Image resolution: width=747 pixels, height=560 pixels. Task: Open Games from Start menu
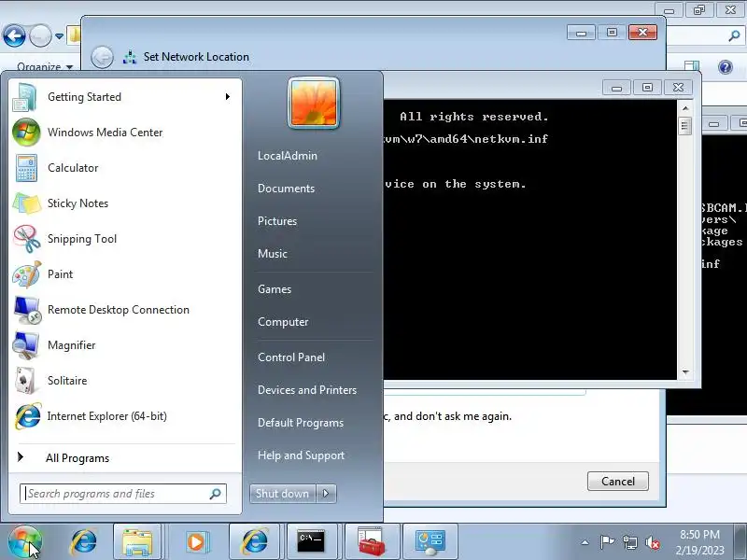(275, 289)
